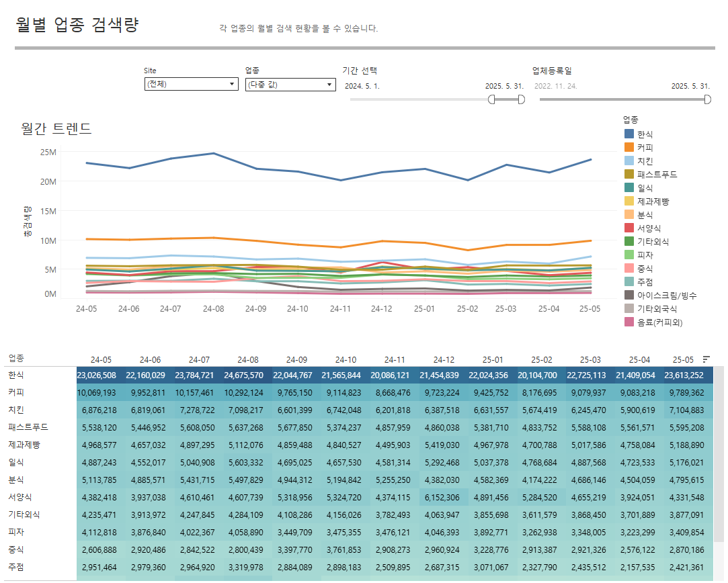Click the sort descending icon beside 25-05
This screenshot has height=583, width=728.
(x=706, y=359)
